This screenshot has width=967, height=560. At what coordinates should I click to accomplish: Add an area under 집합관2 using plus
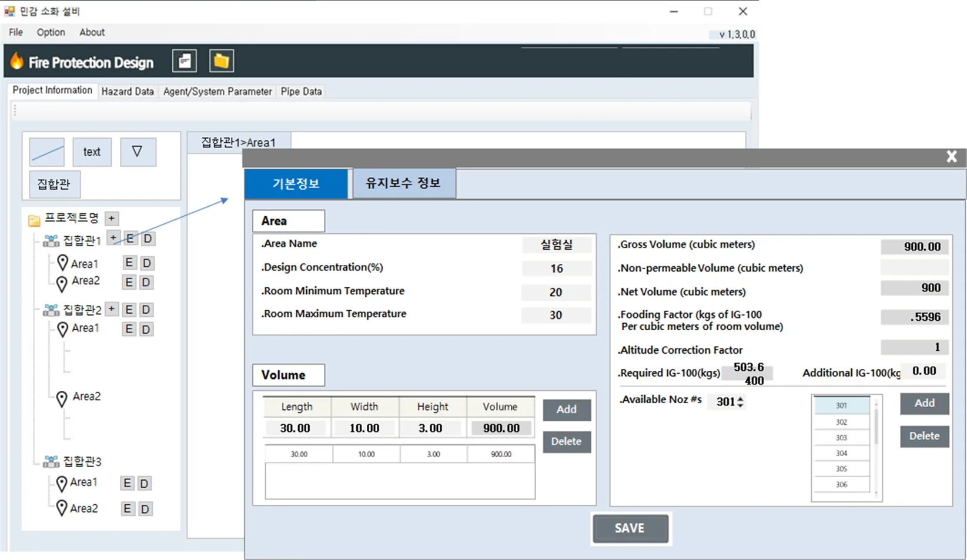(112, 309)
